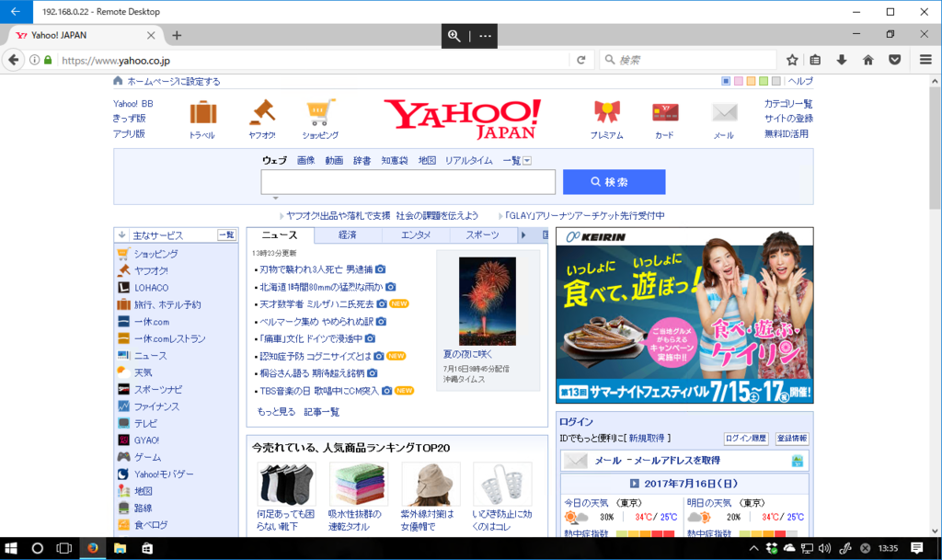Open the カード credit card icon

click(x=665, y=112)
